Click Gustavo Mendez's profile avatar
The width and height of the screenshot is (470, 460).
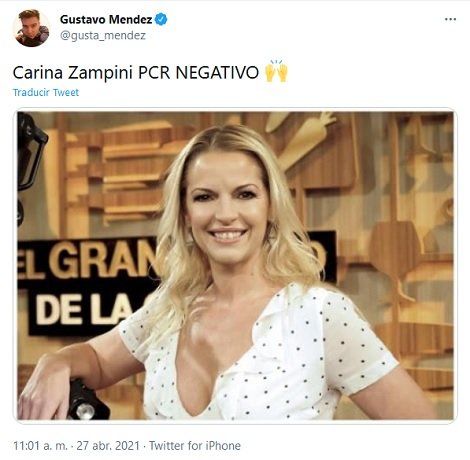click(x=31, y=28)
